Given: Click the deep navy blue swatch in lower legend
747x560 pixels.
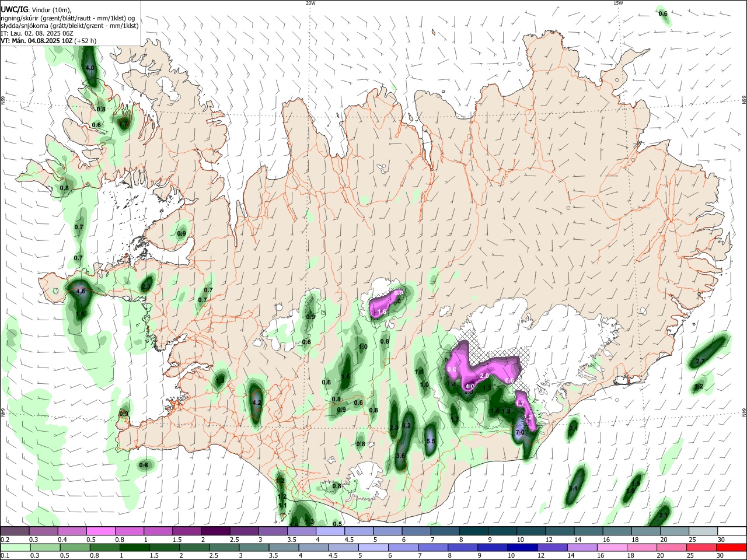Looking at the screenshot, I should pyautogui.click(x=522, y=547).
